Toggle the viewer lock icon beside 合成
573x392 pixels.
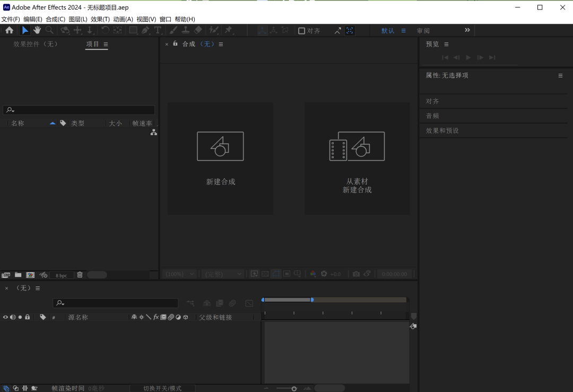176,43
